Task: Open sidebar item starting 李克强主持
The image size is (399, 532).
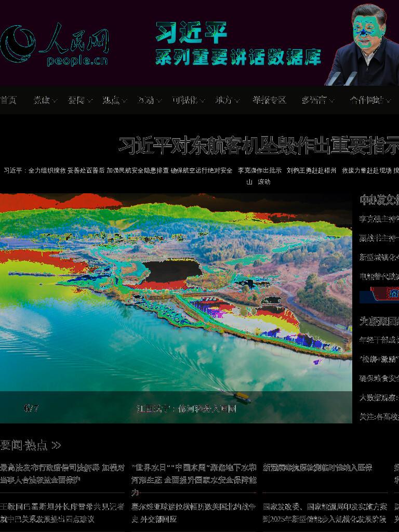Action: tap(379, 219)
